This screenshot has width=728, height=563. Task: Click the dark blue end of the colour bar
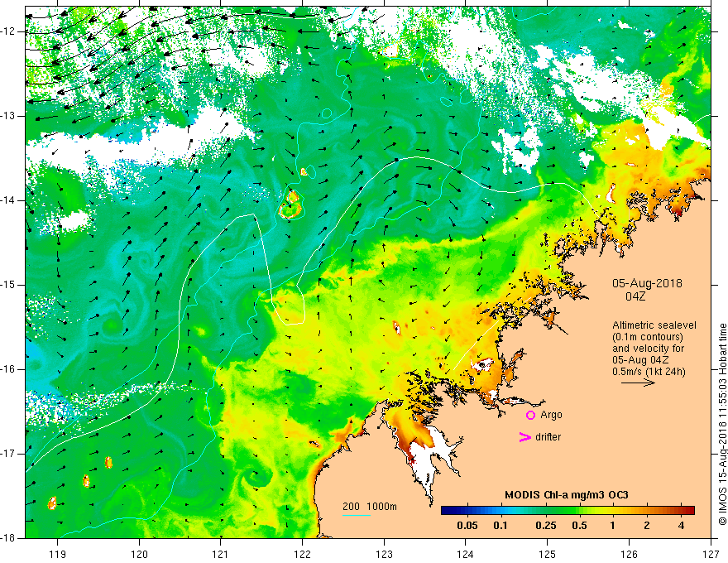(445, 511)
